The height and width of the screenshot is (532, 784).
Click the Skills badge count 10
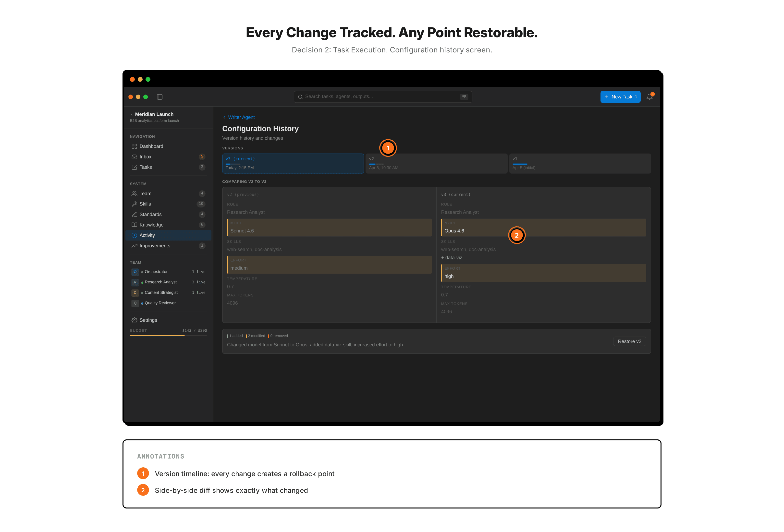201,204
